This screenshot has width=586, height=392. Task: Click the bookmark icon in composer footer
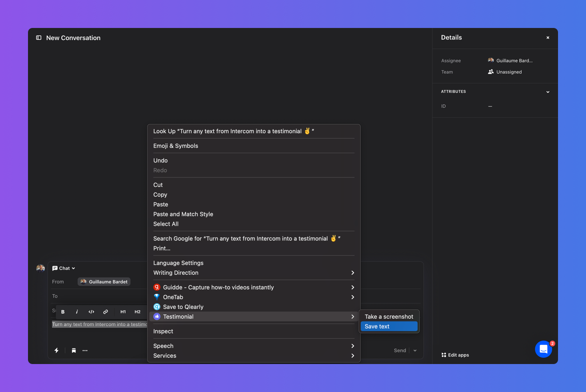pyautogui.click(x=74, y=350)
